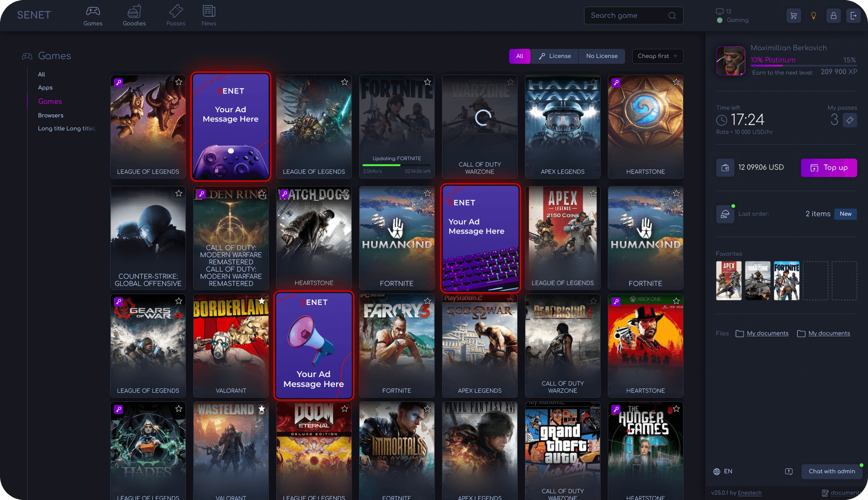Open the Games section in the top navigation
868x500 pixels.
[93, 16]
